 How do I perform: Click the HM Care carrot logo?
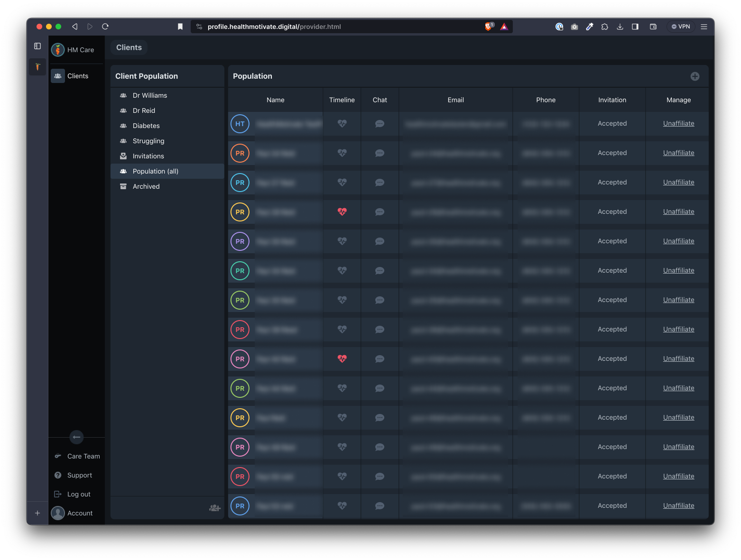pyautogui.click(x=58, y=50)
